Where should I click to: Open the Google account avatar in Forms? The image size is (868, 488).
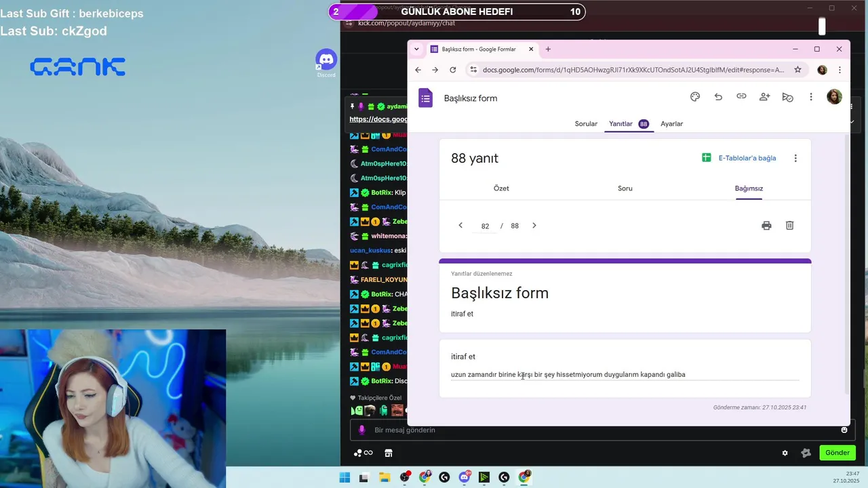coord(834,97)
